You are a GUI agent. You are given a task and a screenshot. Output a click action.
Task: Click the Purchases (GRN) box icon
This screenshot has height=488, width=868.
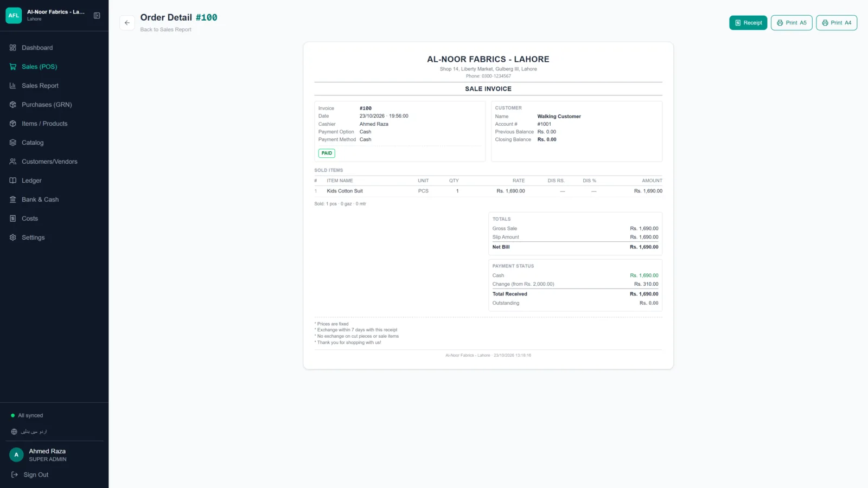(13, 105)
